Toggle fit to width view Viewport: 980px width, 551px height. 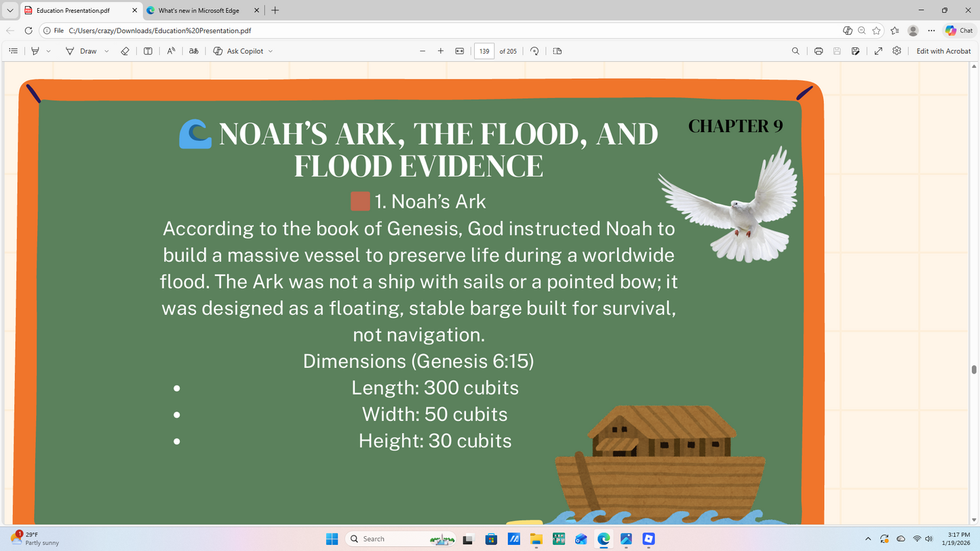tap(460, 51)
